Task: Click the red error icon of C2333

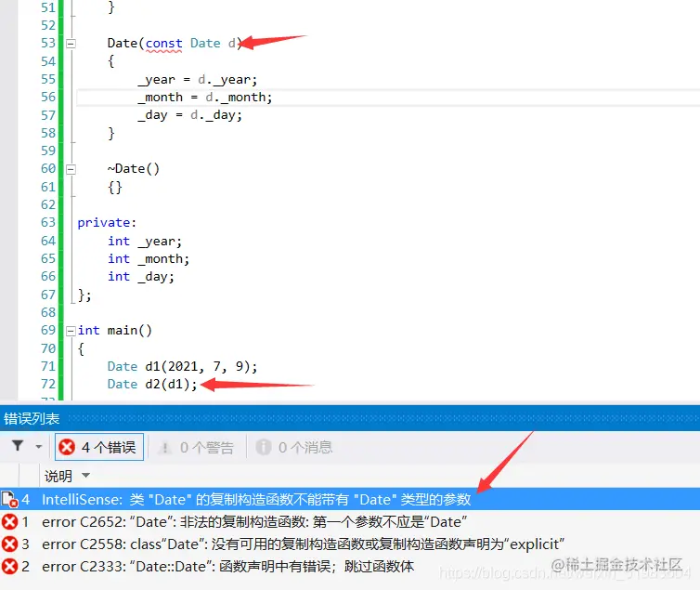Action: (x=9, y=567)
